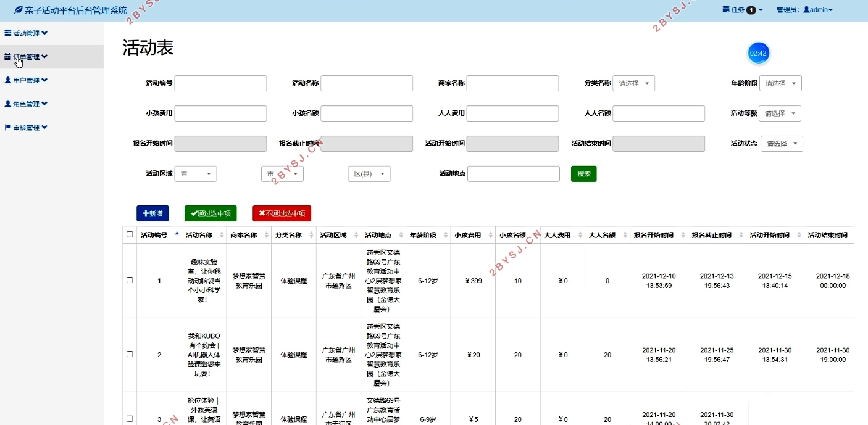Focus the 活动编号 input field
This screenshot has width=868, height=425.
click(220, 83)
